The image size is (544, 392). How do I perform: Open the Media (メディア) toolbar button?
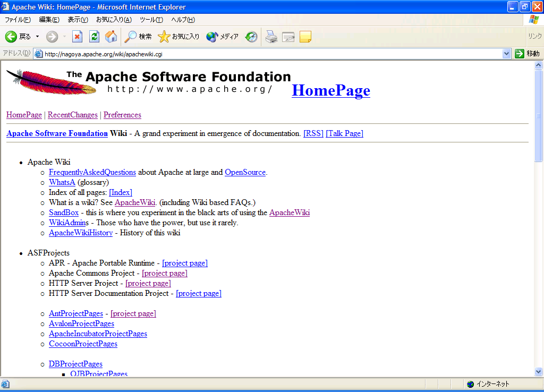222,37
